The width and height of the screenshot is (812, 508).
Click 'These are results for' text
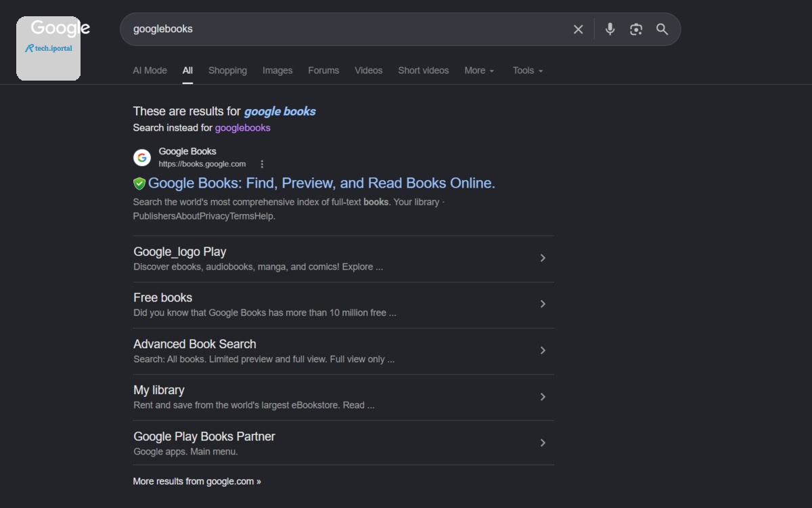(x=187, y=111)
